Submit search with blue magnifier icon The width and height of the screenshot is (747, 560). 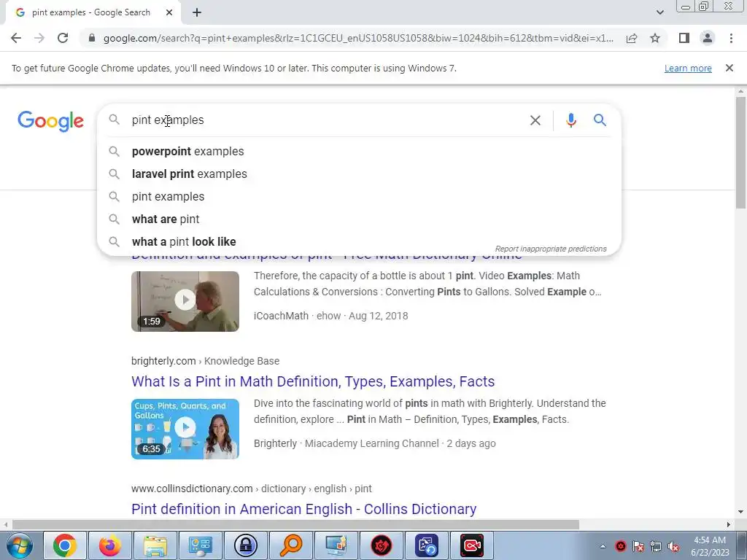click(x=600, y=120)
